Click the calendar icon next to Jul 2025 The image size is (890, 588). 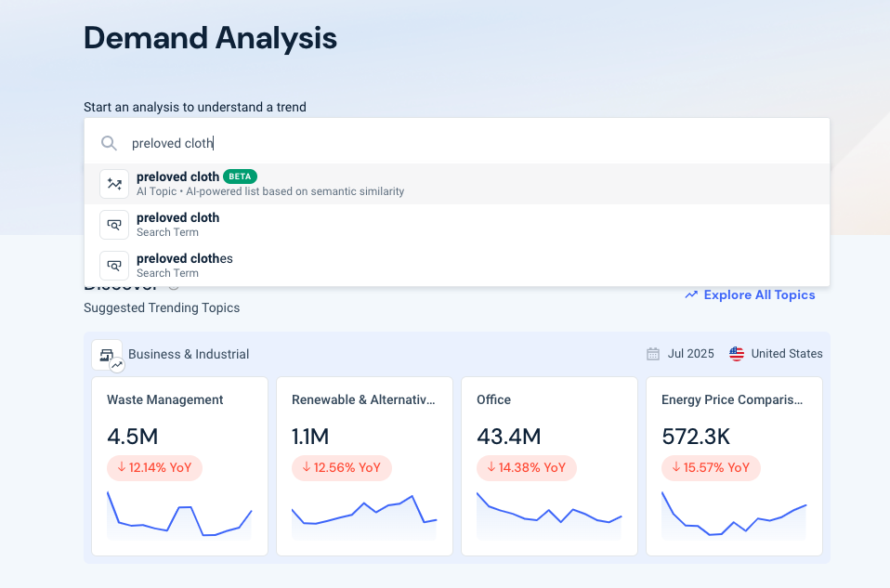653,354
